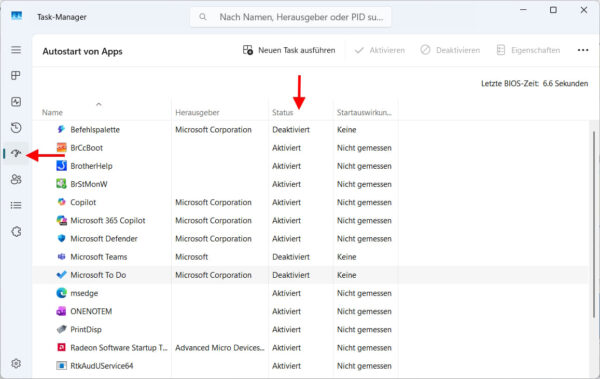Screen dimensions: 600x379
Task: Click Keine impact for Microsoft To Do
Action: click(x=347, y=275)
